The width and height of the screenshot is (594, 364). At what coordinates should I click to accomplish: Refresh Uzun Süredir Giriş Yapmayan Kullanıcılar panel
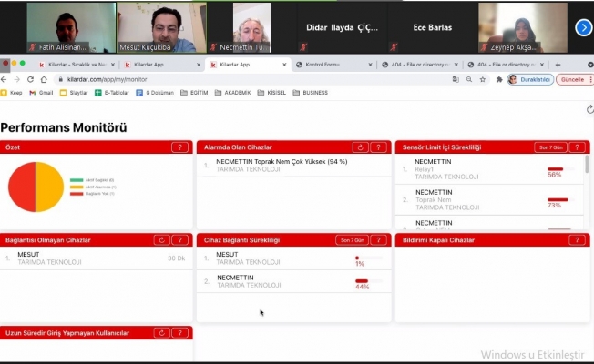(x=162, y=333)
